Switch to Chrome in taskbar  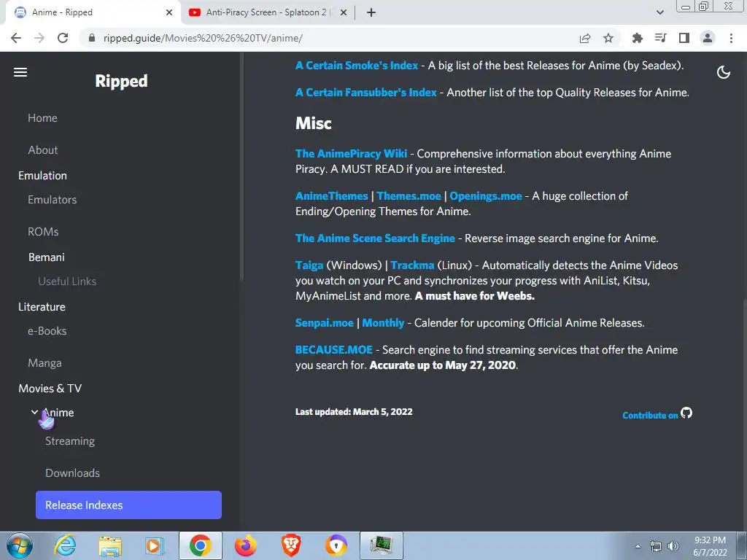coord(200,545)
